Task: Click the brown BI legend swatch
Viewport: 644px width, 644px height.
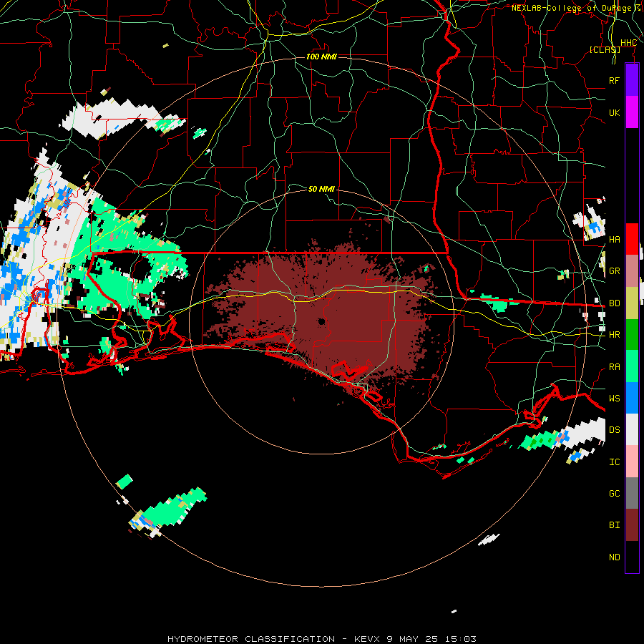Action: point(632,525)
